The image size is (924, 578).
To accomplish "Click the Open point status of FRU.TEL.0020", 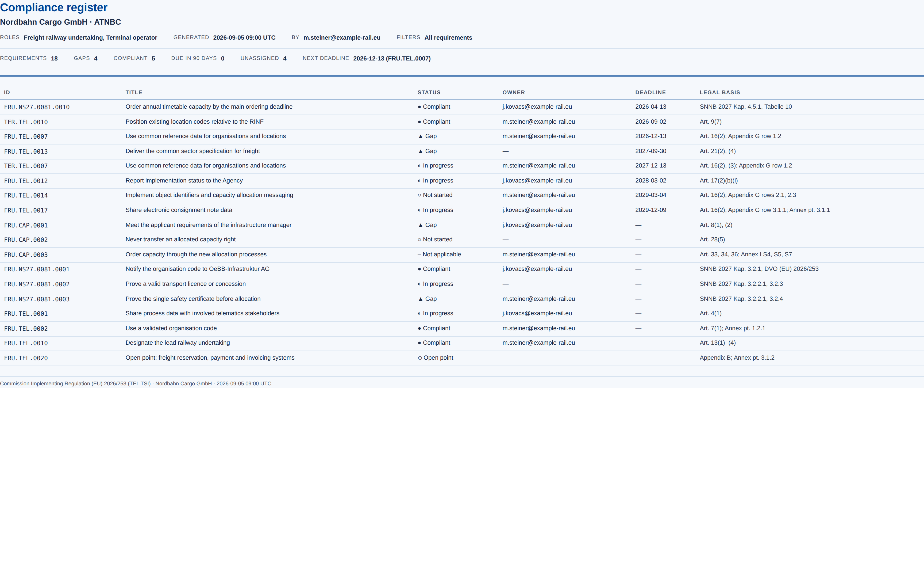I will coord(435,358).
